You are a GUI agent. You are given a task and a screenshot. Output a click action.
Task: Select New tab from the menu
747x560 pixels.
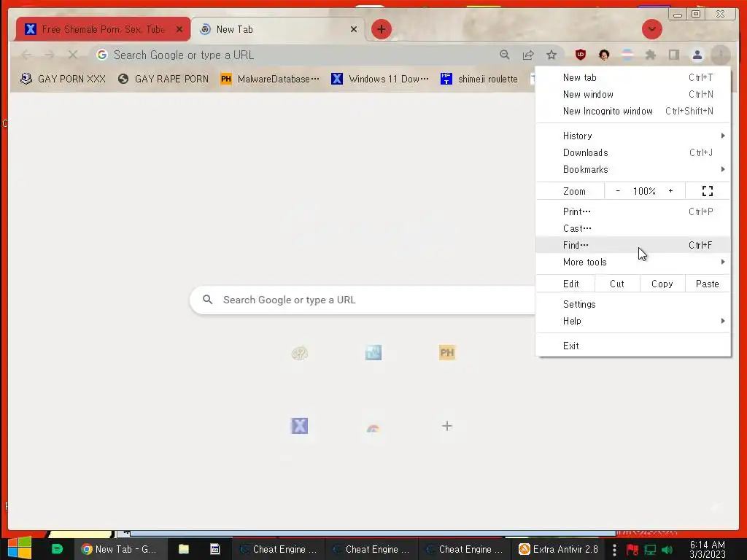coord(633,77)
